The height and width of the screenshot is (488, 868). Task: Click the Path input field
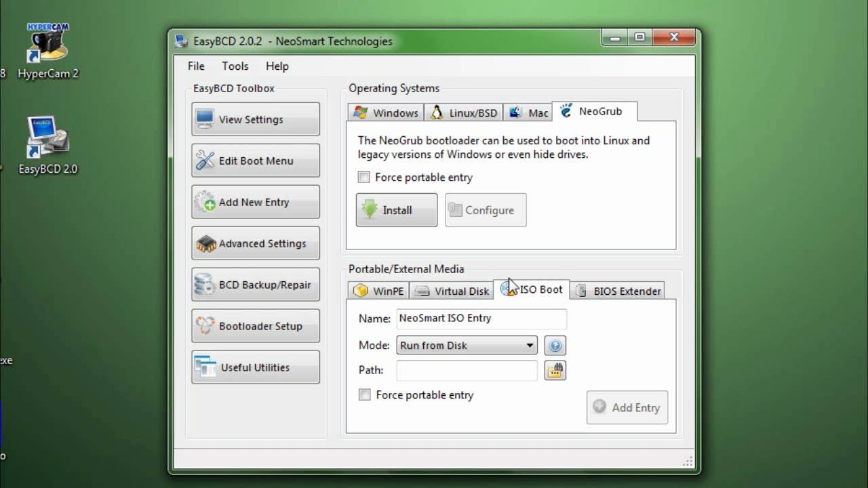click(x=467, y=370)
